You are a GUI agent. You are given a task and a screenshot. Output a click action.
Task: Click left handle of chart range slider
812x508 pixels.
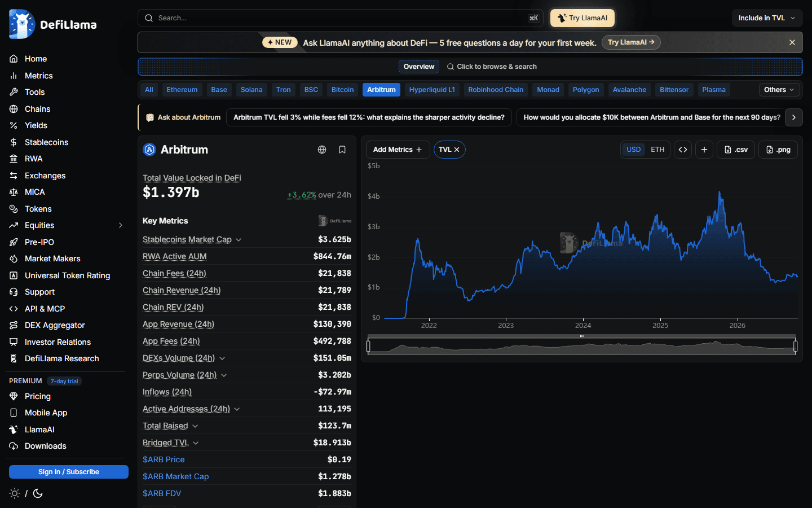(x=368, y=346)
